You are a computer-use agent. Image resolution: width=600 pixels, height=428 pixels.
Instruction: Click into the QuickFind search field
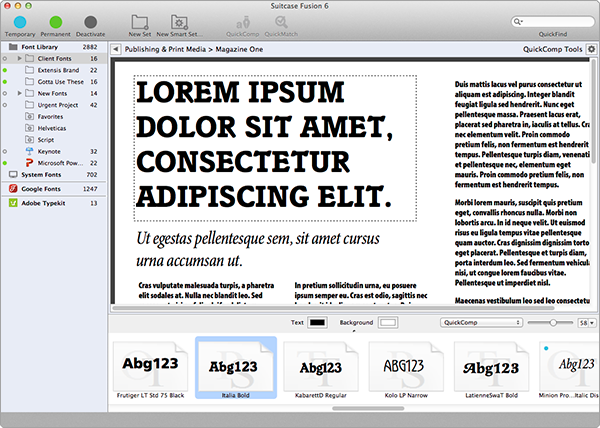(553, 22)
